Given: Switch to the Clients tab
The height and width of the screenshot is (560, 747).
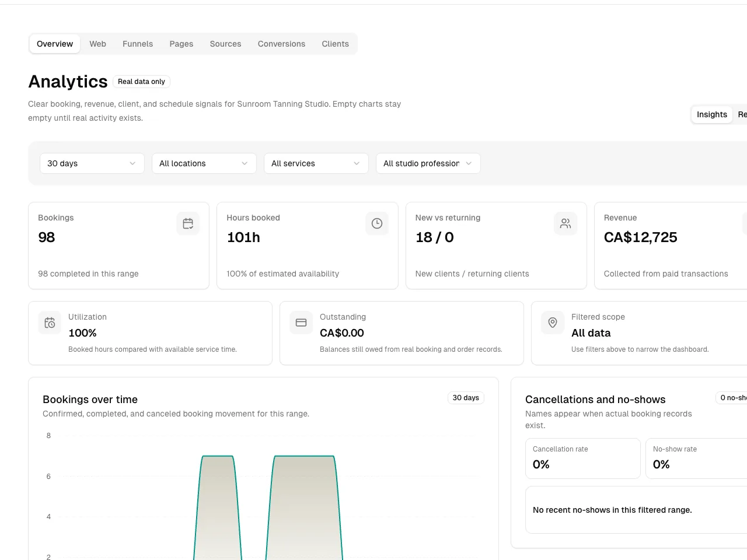Looking at the screenshot, I should coord(335,44).
